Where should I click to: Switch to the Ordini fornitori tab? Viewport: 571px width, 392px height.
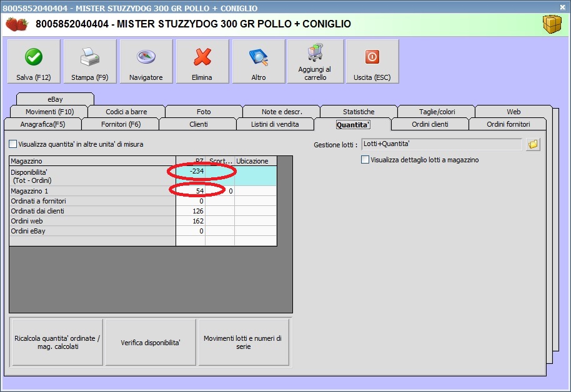508,124
